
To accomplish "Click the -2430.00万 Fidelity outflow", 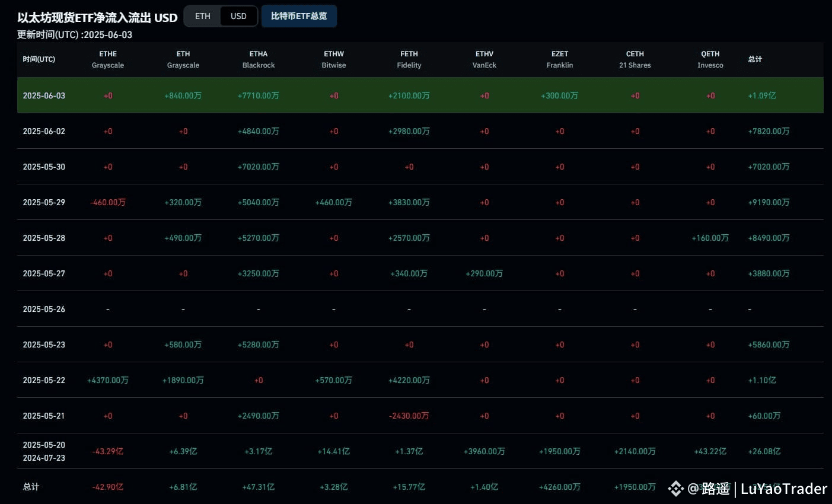I will (409, 416).
